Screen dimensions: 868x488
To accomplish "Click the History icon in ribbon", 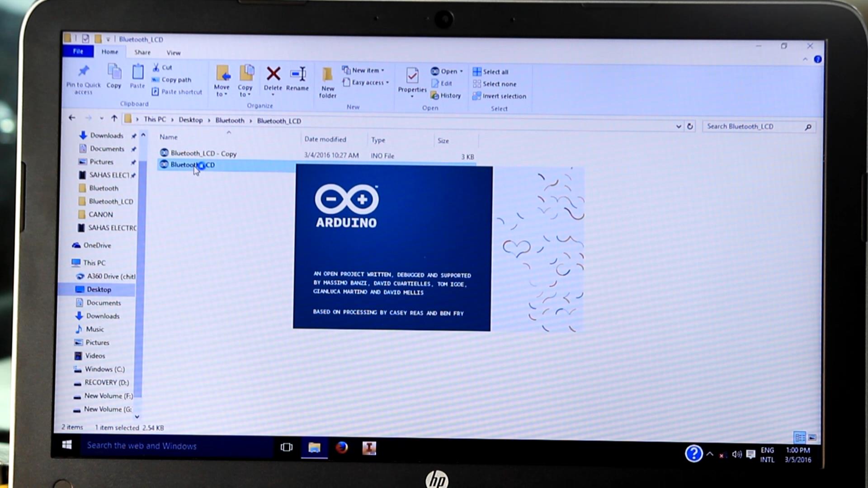I will [x=446, y=96].
